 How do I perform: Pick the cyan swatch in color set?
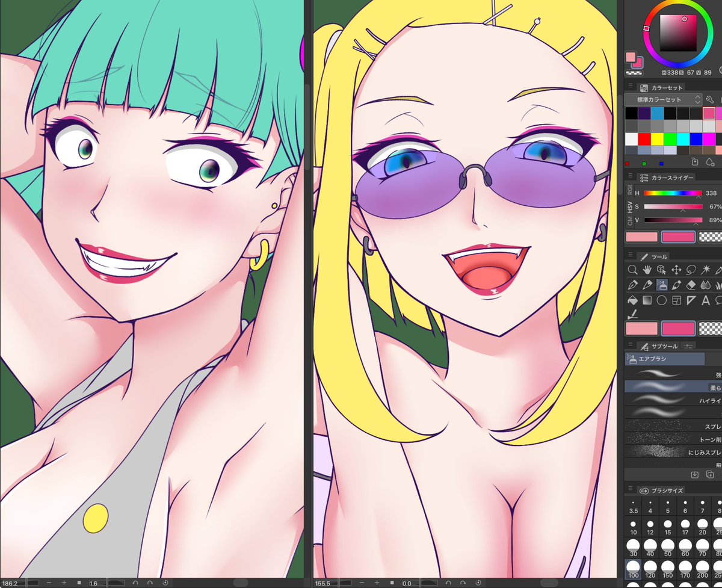coord(683,138)
